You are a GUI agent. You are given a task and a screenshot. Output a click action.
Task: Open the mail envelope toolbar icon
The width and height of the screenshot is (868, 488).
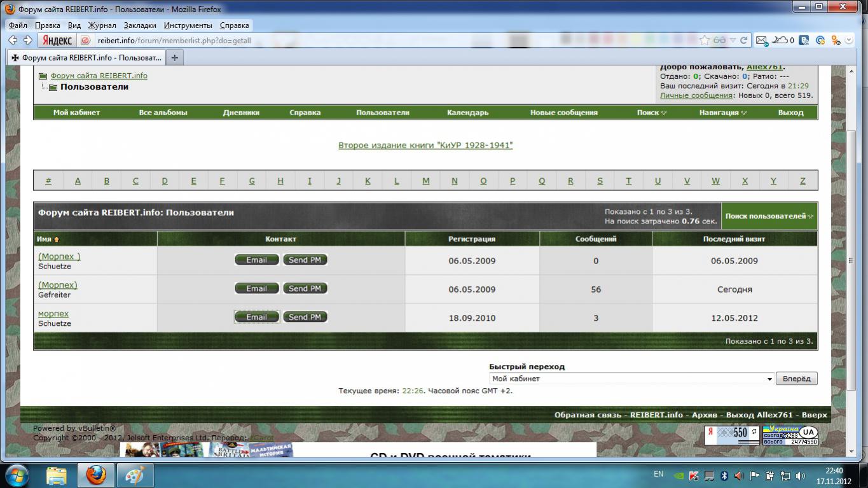pos(761,40)
